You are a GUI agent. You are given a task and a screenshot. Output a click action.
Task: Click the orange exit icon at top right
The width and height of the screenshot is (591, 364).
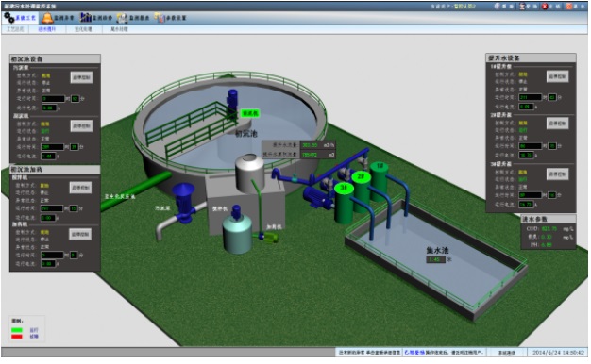(x=569, y=6)
